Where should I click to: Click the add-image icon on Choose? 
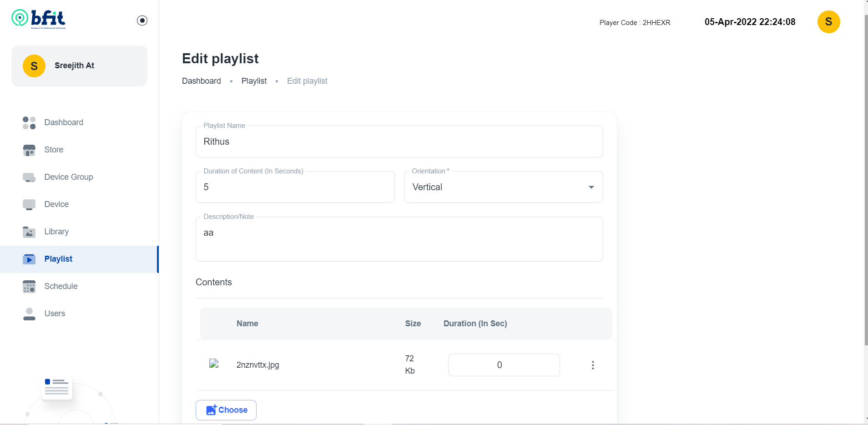click(211, 410)
